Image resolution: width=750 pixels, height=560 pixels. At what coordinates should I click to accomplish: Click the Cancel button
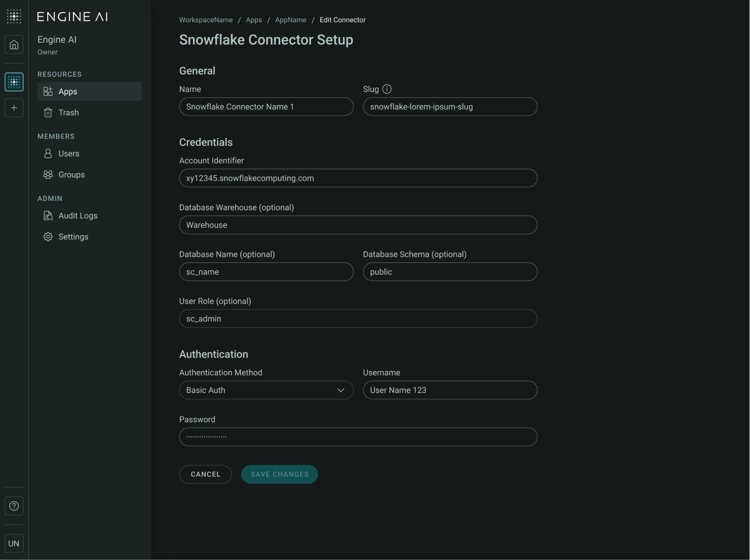coord(205,474)
